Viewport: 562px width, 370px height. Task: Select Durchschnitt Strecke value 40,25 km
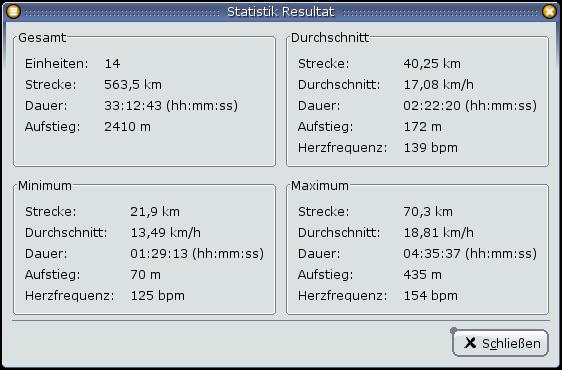(432, 64)
